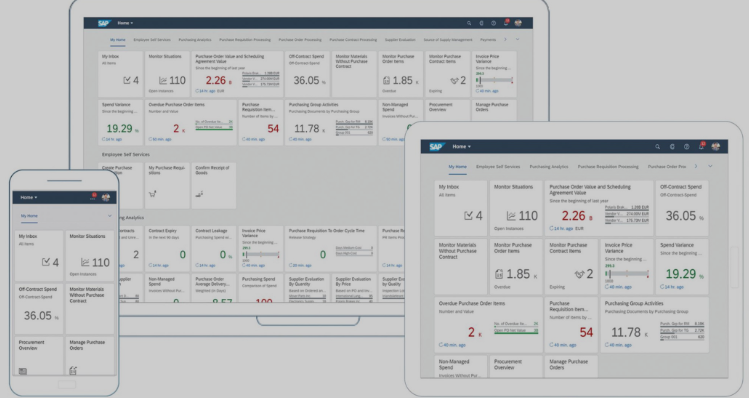Open the help icon in the laptop header
Screen dimensions: 749x398
point(493,23)
